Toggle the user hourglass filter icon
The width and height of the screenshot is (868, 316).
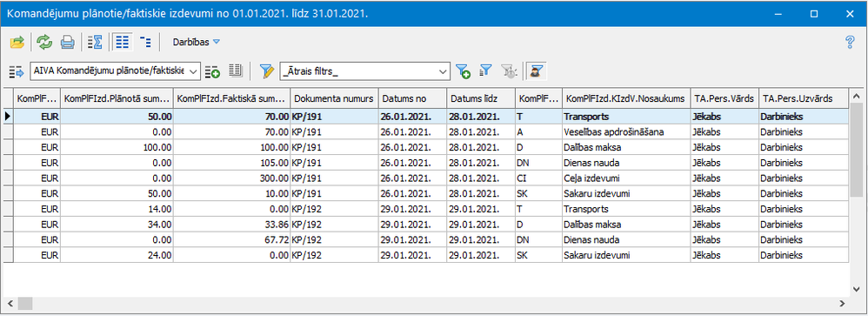pyautogui.click(x=537, y=71)
